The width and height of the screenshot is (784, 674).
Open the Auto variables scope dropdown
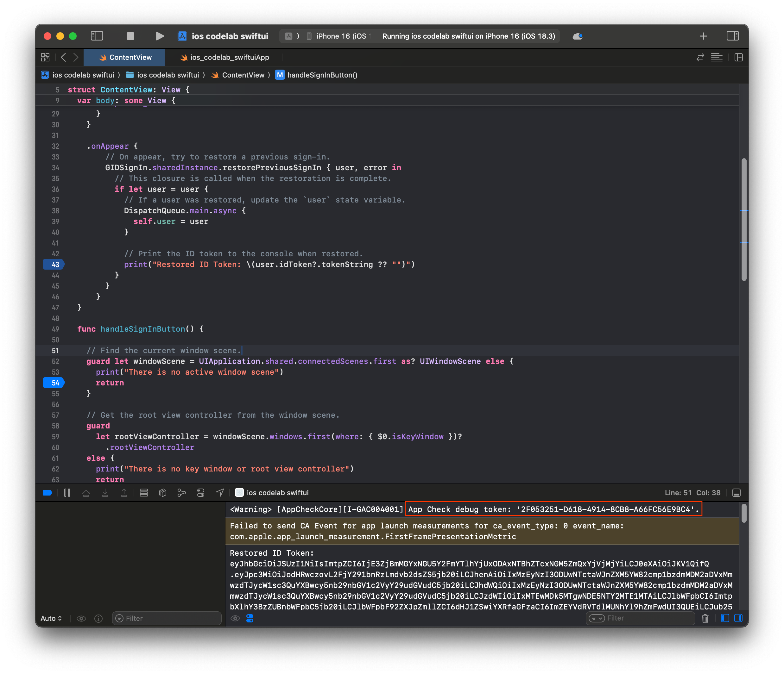[52, 618]
